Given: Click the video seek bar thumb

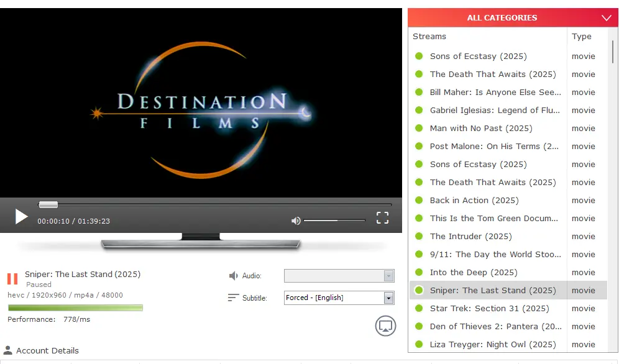Looking at the screenshot, I should tap(48, 204).
